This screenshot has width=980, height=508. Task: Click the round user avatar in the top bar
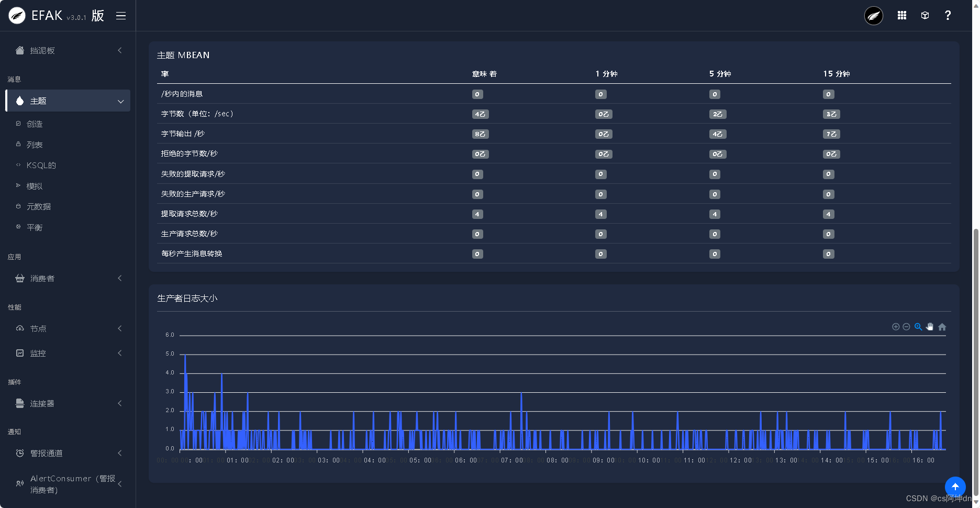click(873, 16)
